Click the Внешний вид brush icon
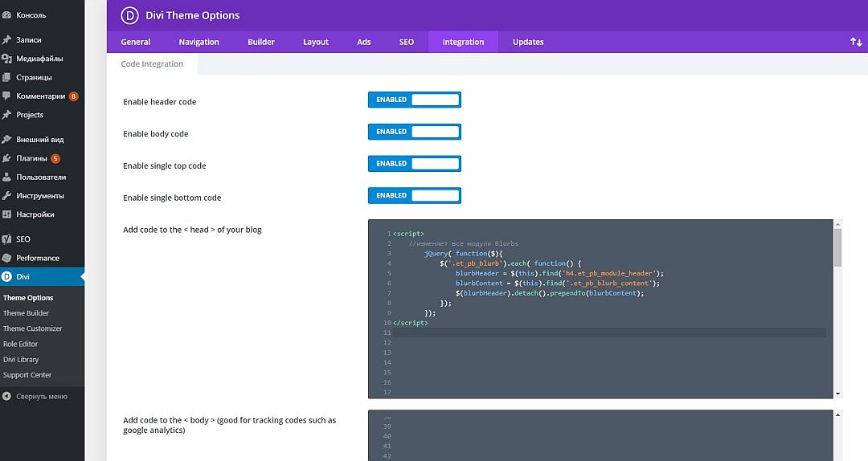 pyautogui.click(x=6, y=140)
